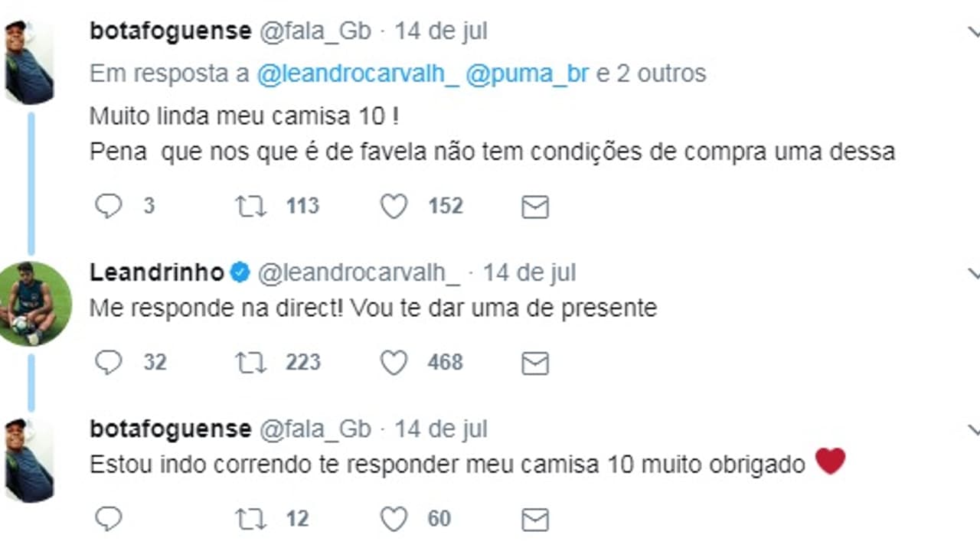Share Leandrinho's tweet by direct message
Viewport: 980px width, 551px height.
pyautogui.click(x=534, y=363)
